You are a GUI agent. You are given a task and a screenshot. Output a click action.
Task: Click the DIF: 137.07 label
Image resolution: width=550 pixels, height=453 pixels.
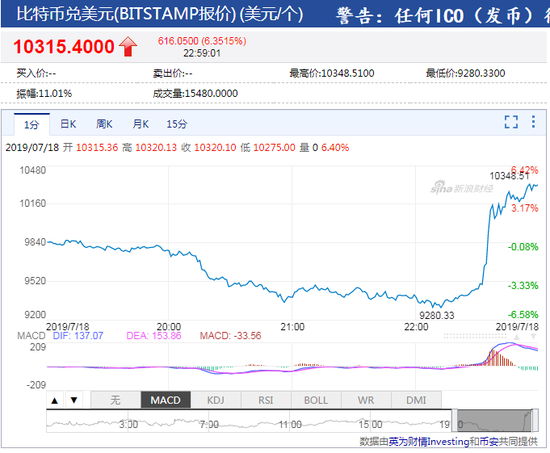point(78,336)
